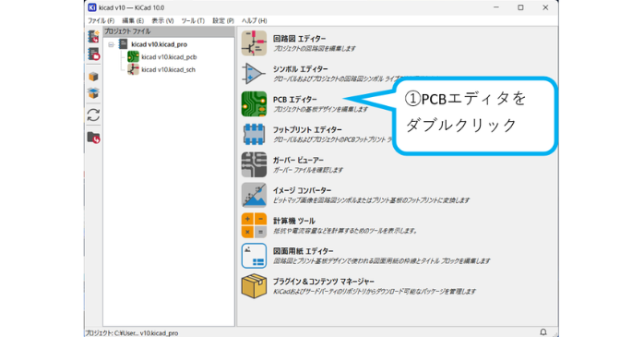Click the new project icon in left toolbar
The height and width of the screenshot is (337, 644).
[x=93, y=37]
